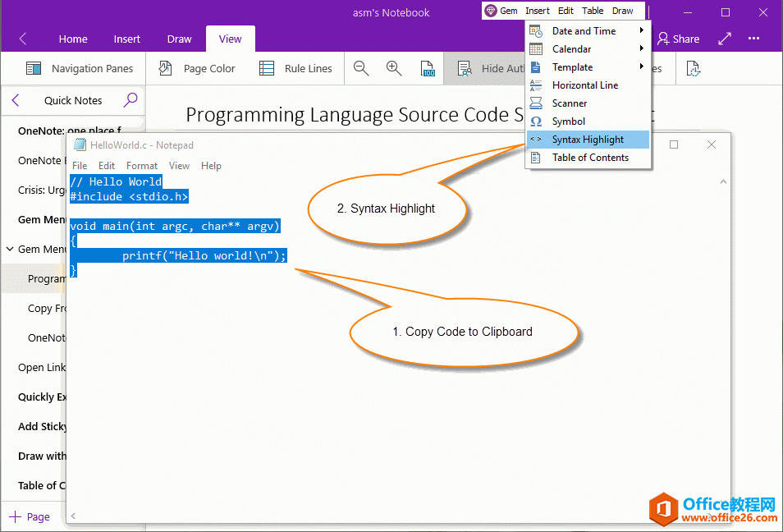The width and height of the screenshot is (783, 532).
Task: Click the 100% page zoom icon
Action: pyautogui.click(x=428, y=68)
